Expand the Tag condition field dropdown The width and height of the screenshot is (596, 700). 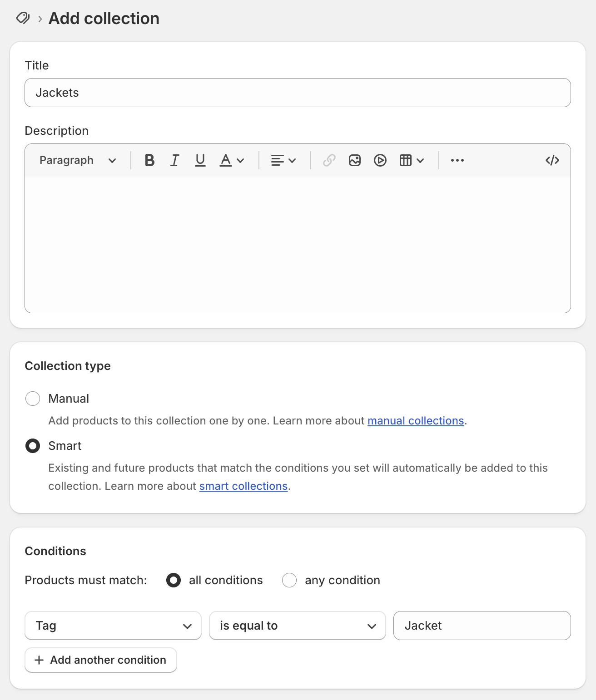tap(113, 626)
